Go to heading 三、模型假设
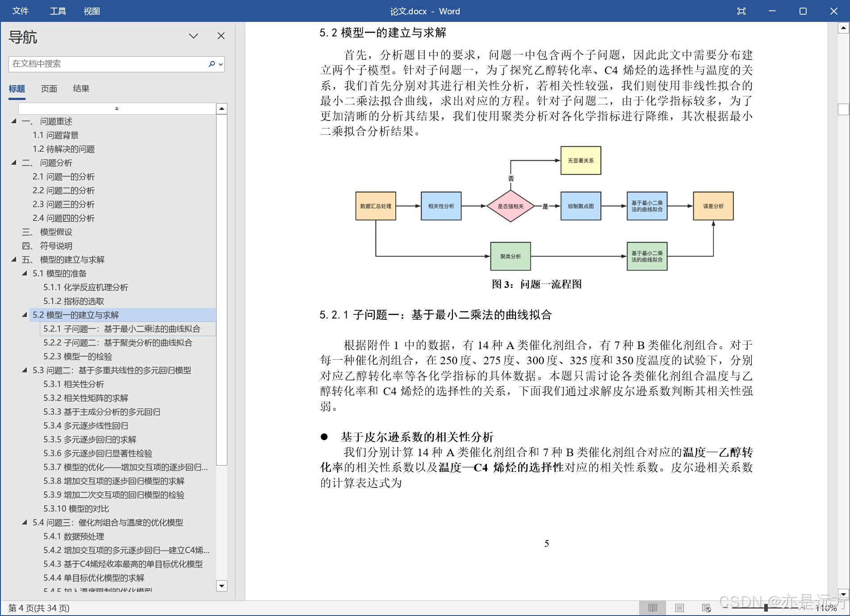The image size is (850, 616). (47, 232)
